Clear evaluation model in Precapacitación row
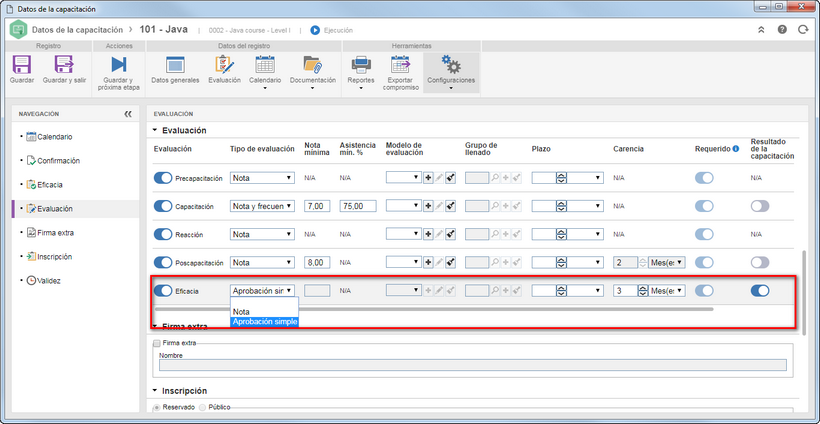The height and width of the screenshot is (424, 820). tap(451, 178)
